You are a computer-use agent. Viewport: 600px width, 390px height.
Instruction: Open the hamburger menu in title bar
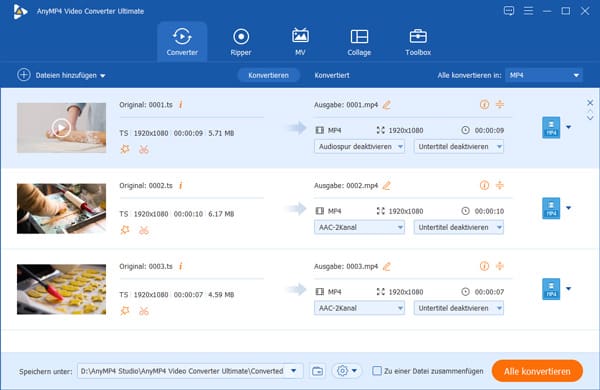[528, 11]
